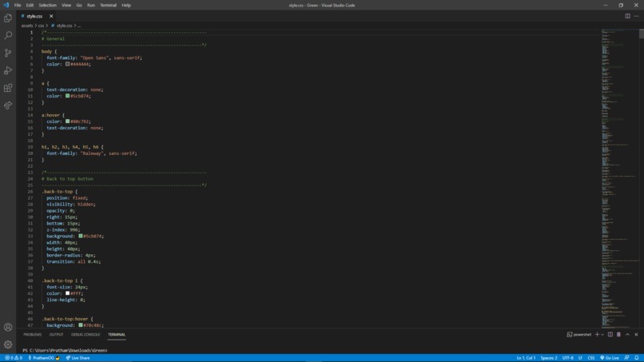Click Ln 1, Col 1 cursor position
The image size is (644, 362).
coord(526,358)
